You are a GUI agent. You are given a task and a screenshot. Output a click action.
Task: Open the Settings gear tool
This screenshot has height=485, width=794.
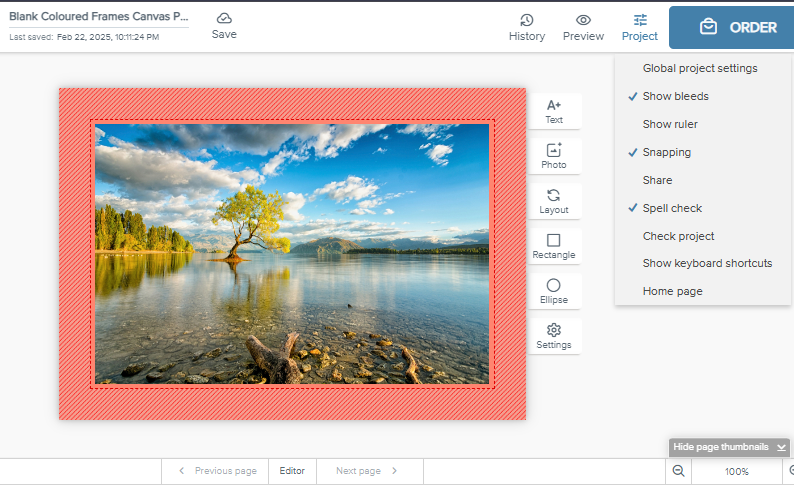[x=554, y=337]
